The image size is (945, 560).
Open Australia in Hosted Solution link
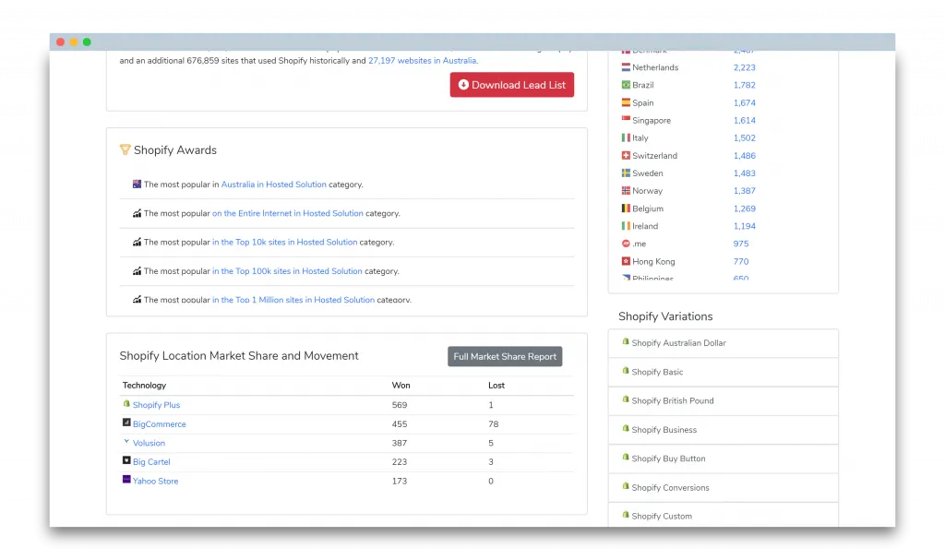[273, 185]
